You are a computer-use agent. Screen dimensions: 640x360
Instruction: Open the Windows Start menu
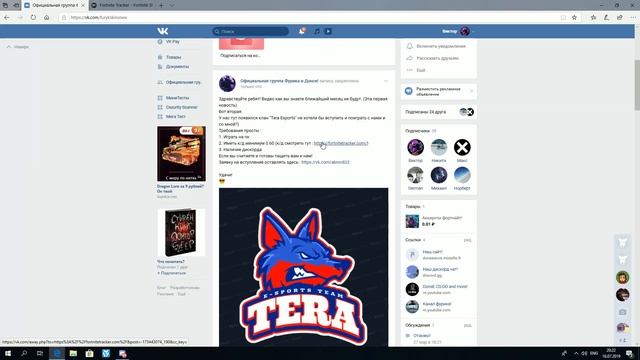tap(7, 353)
